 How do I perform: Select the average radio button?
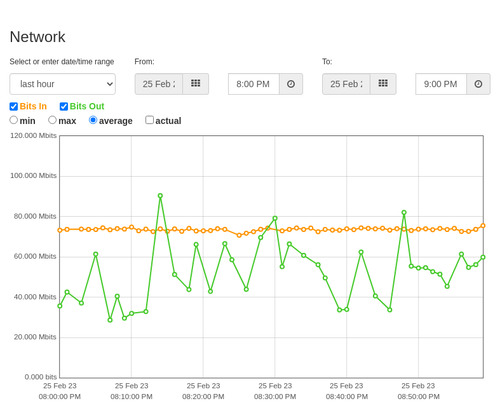point(93,120)
